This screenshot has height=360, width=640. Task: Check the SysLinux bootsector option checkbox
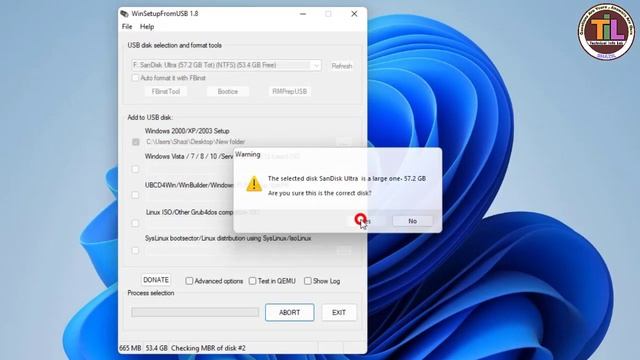(135, 251)
